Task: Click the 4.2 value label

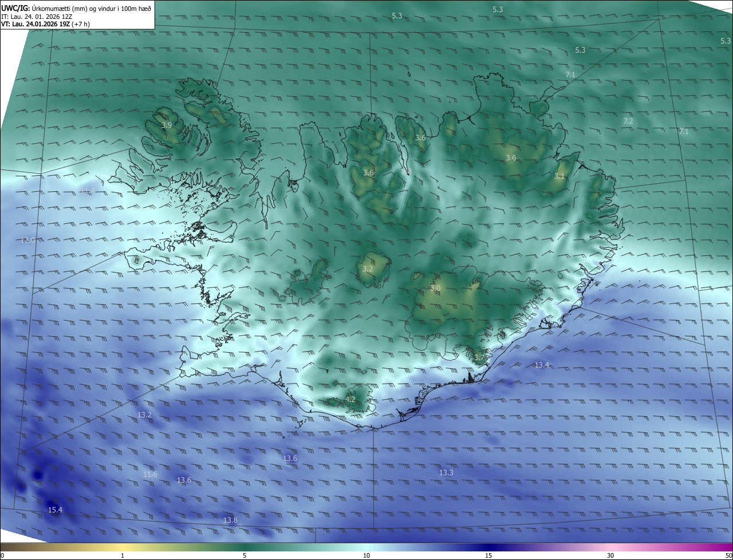Action: (350, 399)
